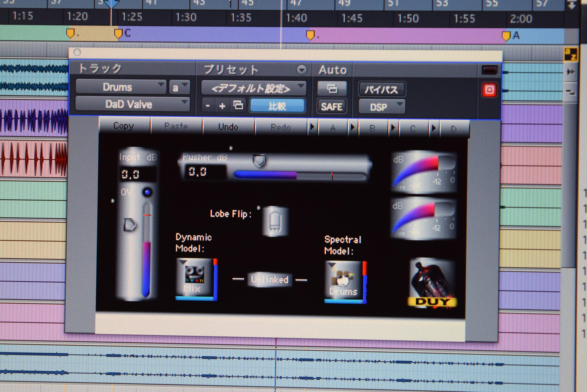
Task: Open the insert position 'a' dropdown
Action: (x=179, y=87)
